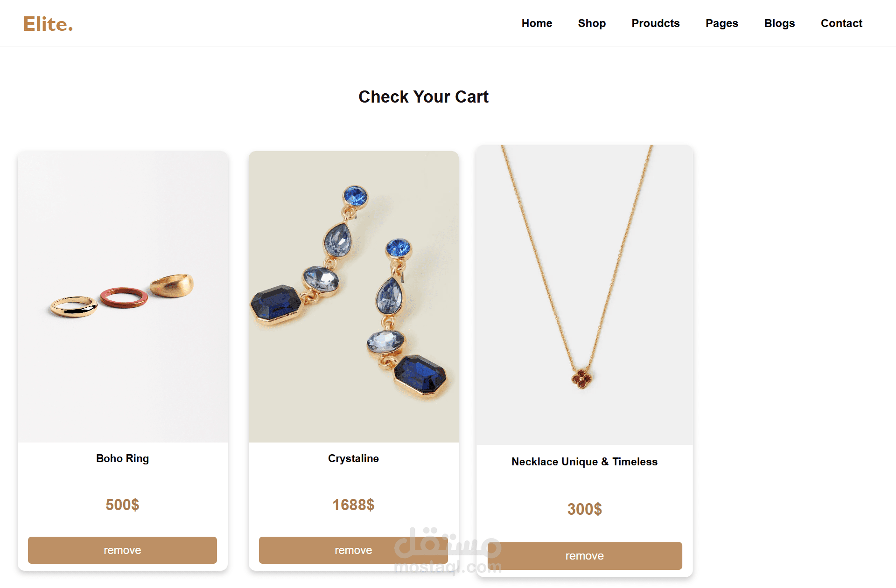The width and height of the screenshot is (896, 588).
Task: Click the 1688$ price
Action: [353, 505]
